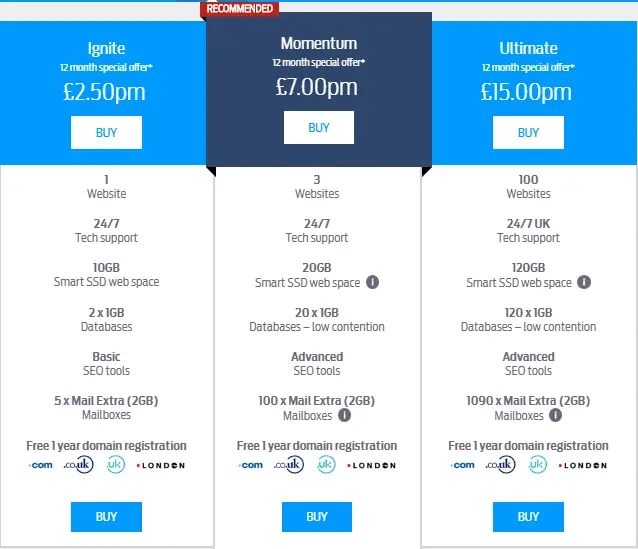The width and height of the screenshot is (638, 549).
Task: Open info icon beside Ultimate's Smart SSD web space
Action: 584,282
